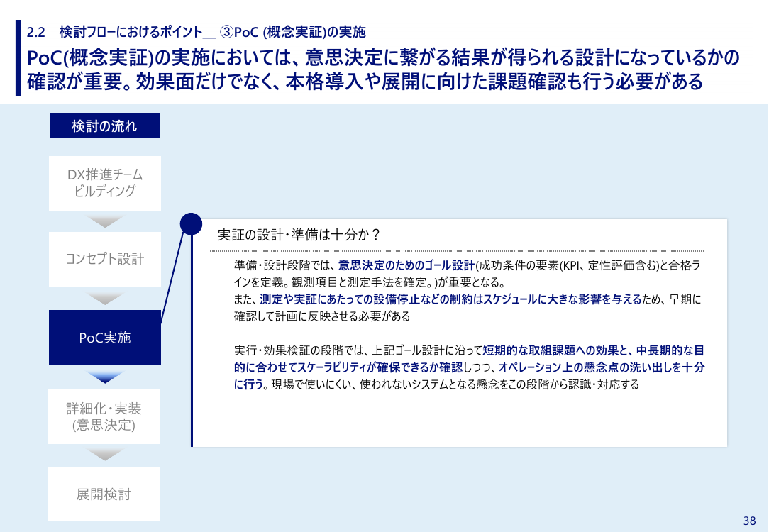Click the gray arrow above 展開検討
This screenshot has height=532, width=769.
(x=104, y=455)
